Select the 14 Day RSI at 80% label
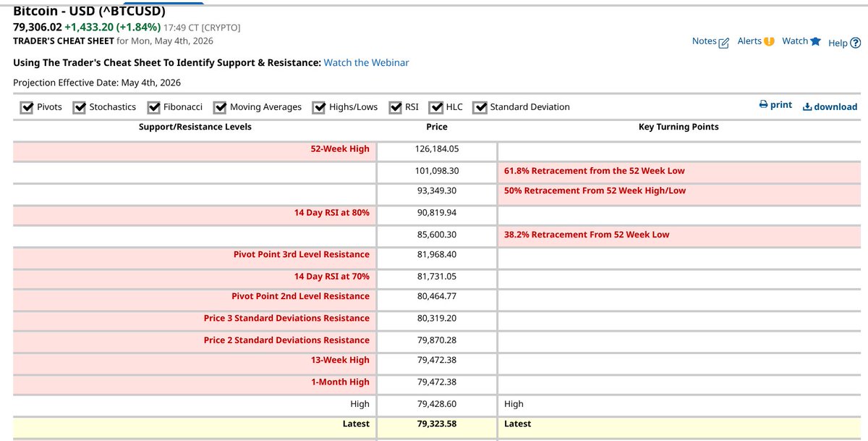 [331, 213]
